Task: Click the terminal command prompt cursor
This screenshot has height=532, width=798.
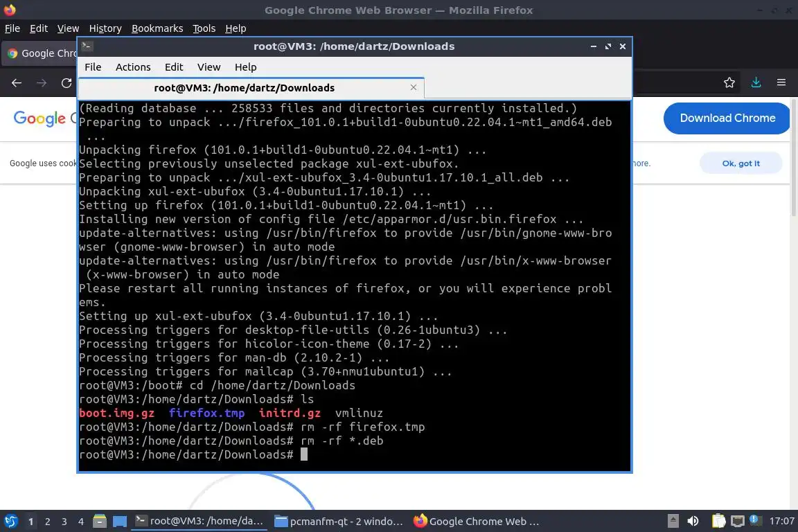Action: point(304,454)
